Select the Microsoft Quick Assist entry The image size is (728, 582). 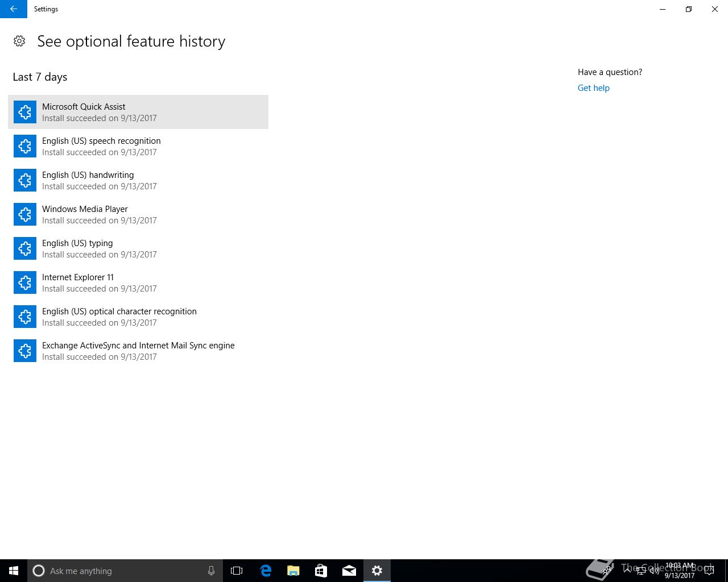138,112
